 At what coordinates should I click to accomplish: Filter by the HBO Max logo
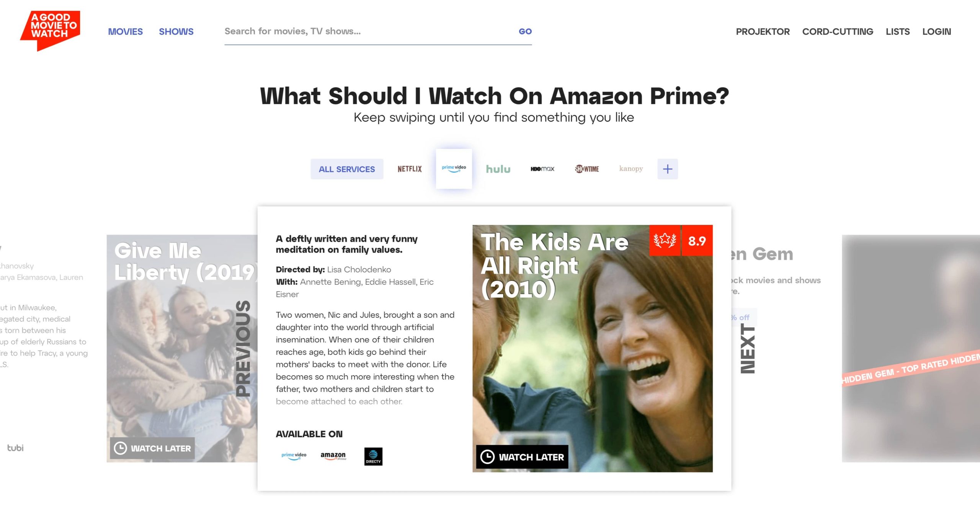(x=542, y=169)
